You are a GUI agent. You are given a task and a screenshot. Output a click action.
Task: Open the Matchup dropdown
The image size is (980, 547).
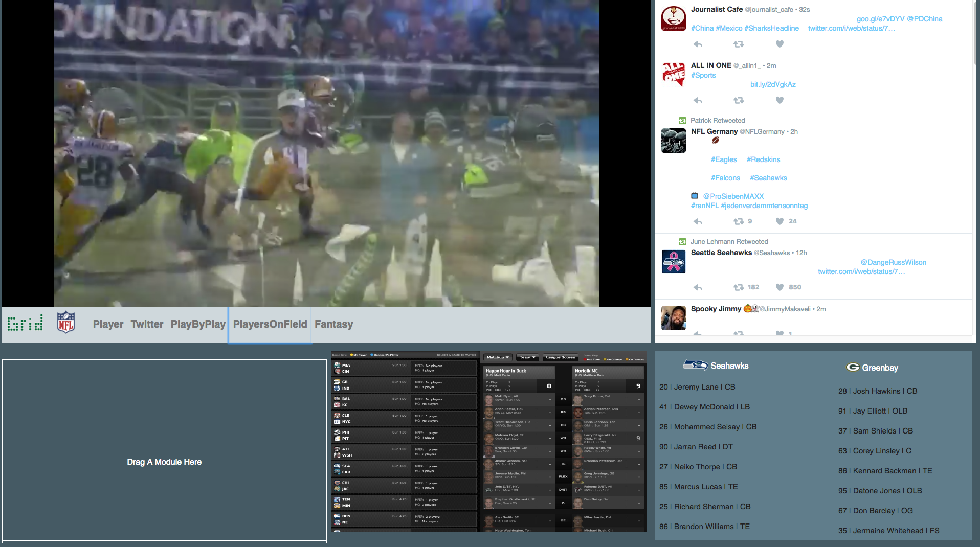tap(498, 357)
